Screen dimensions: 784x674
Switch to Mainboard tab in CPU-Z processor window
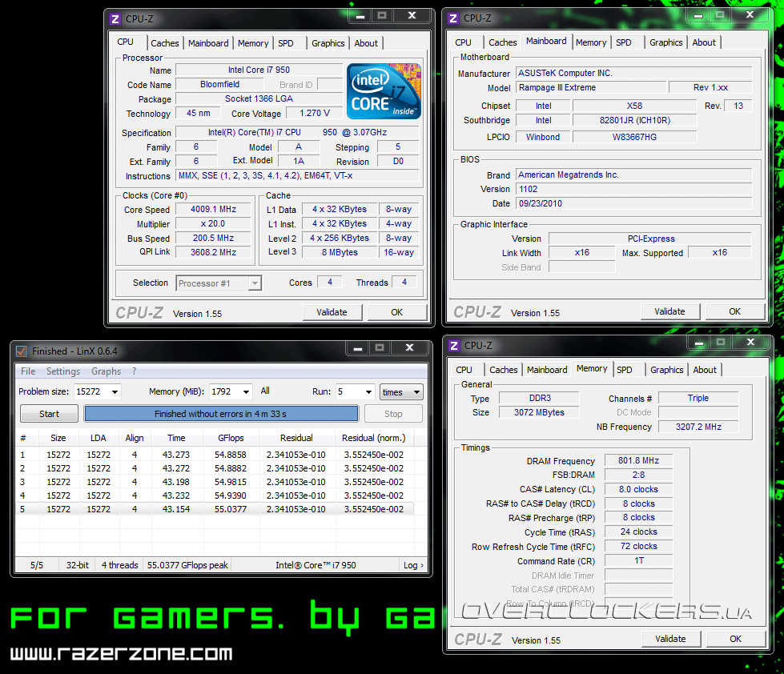[208, 43]
